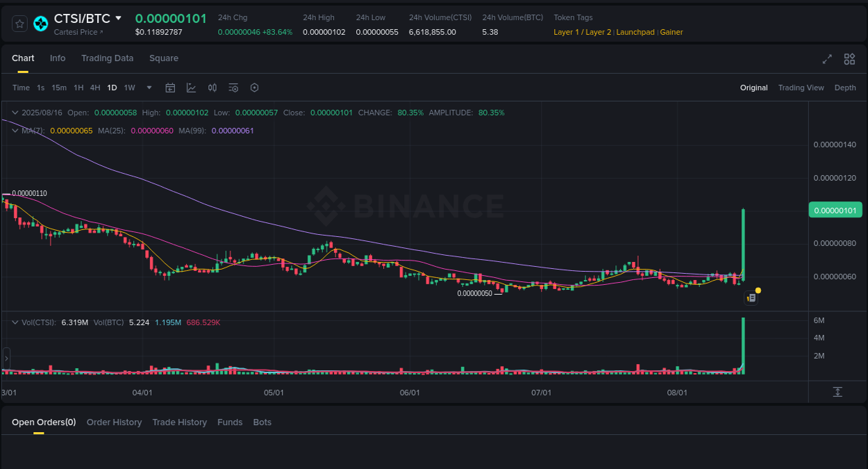The height and width of the screenshot is (469, 868).
Task: Toggle the favorite star for CTSI/BTC
Action: point(19,23)
